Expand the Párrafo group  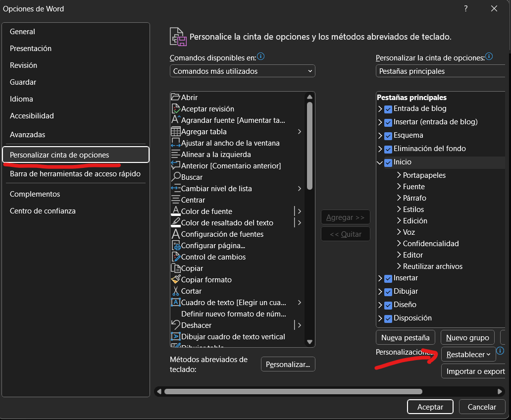point(399,198)
